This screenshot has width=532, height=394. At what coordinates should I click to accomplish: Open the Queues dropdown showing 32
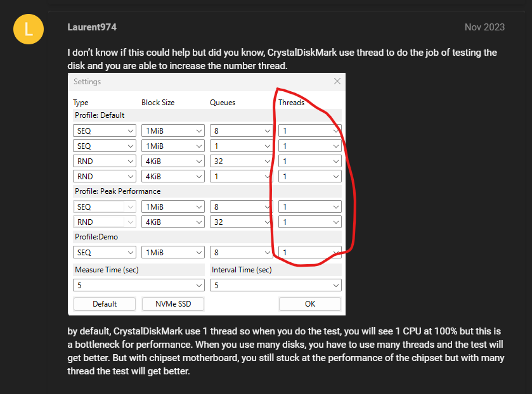pyautogui.click(x=242, y=161)
